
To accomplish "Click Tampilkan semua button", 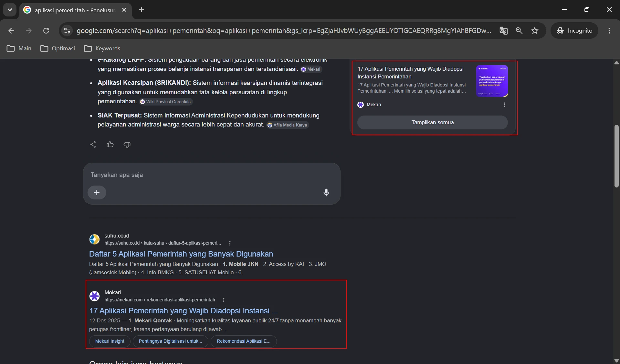I will 432,123.
